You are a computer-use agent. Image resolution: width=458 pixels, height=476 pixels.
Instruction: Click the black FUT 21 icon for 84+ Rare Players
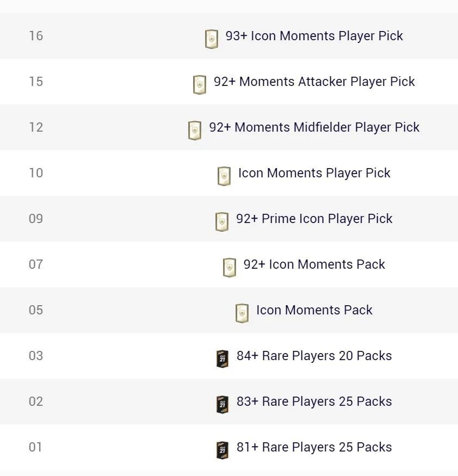point(222,359)
